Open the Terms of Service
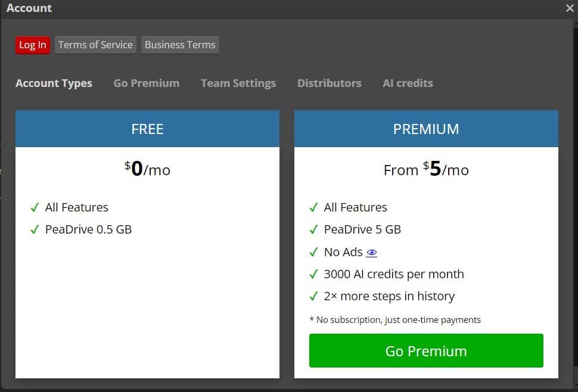Screen dimensions: 578x392 coord(95,45)
